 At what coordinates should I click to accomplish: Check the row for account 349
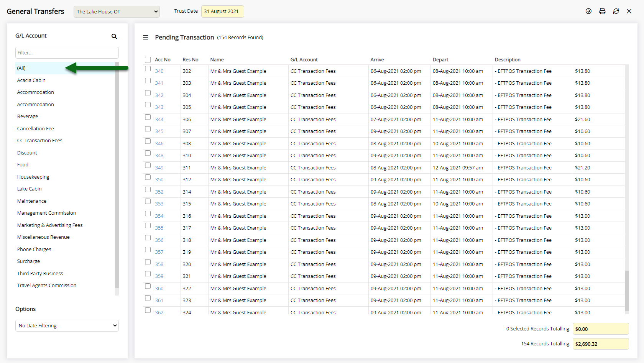point(148,165)
